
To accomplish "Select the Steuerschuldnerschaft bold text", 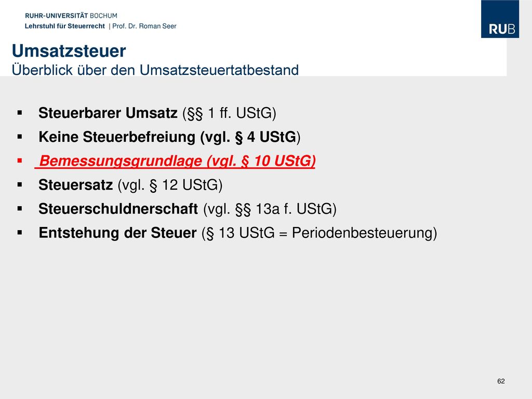I will 118,209.
